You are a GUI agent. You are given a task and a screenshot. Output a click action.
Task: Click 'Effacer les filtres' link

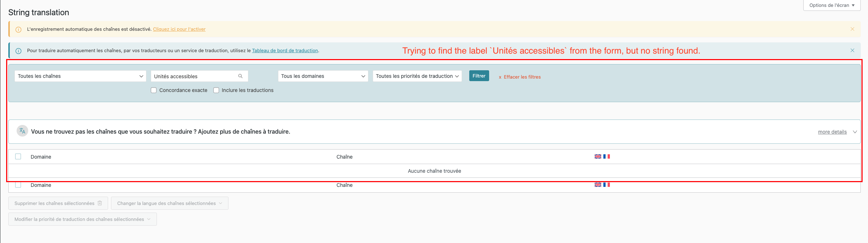click(x=522, y=77)
